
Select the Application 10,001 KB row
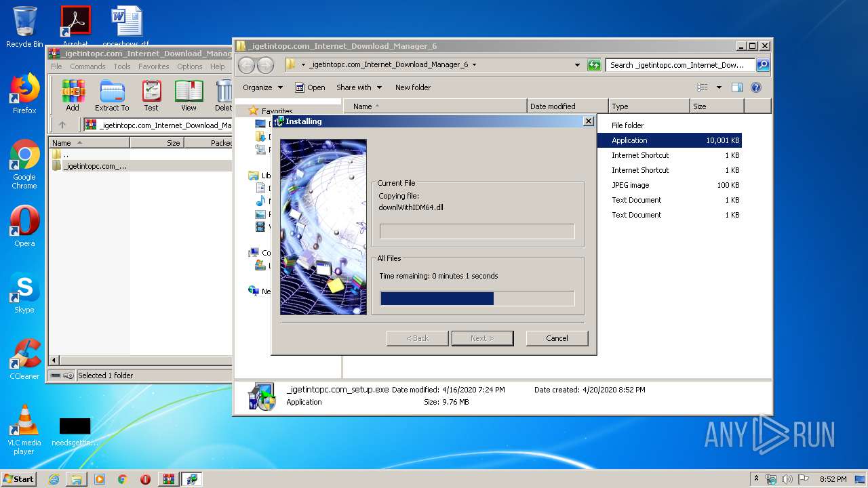tap(670, 140)
